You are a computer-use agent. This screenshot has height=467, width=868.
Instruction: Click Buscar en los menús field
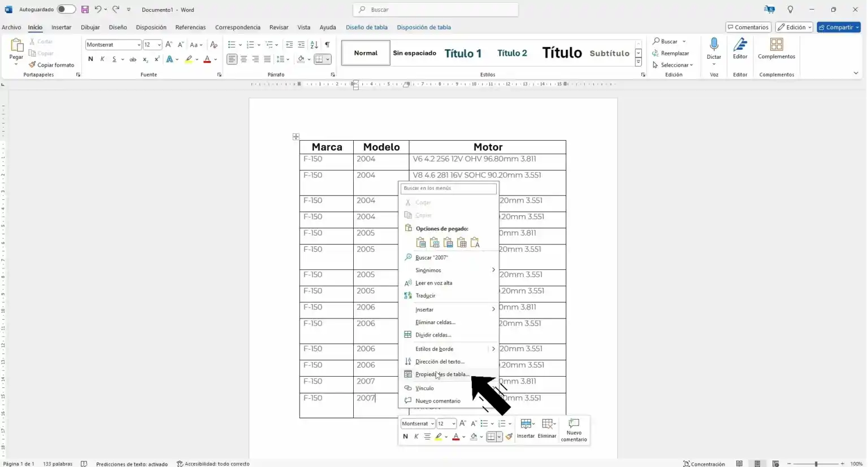(x=449, y=188)
